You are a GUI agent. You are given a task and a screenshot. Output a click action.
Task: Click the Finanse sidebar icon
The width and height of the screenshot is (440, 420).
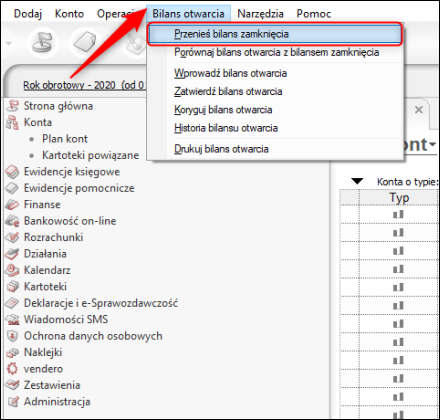point(13,204)
